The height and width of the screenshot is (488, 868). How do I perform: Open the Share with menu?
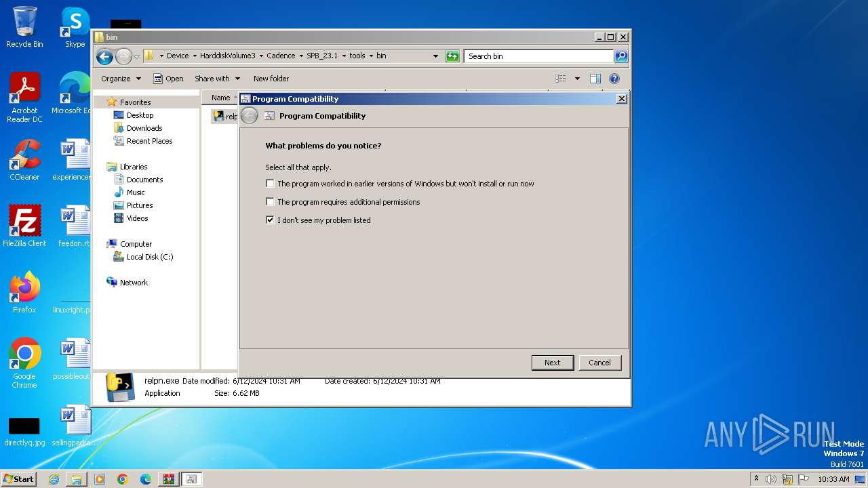pyautogui.click(x=217, y=79)
